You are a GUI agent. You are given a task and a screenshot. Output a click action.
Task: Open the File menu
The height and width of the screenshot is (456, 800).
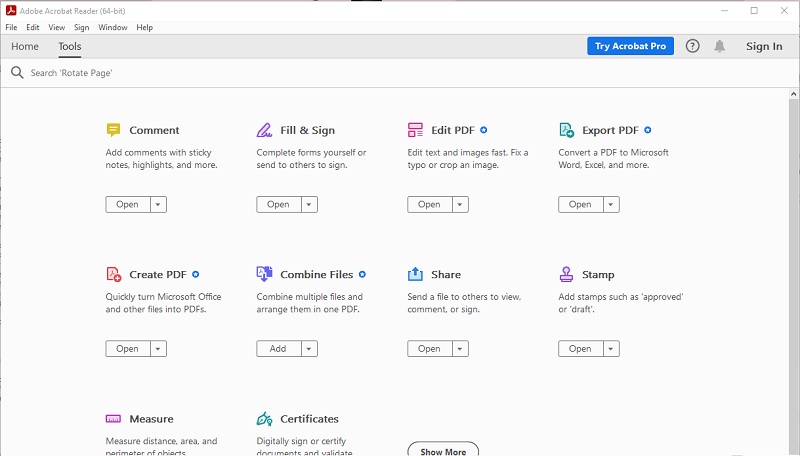(x=11, y=28)
